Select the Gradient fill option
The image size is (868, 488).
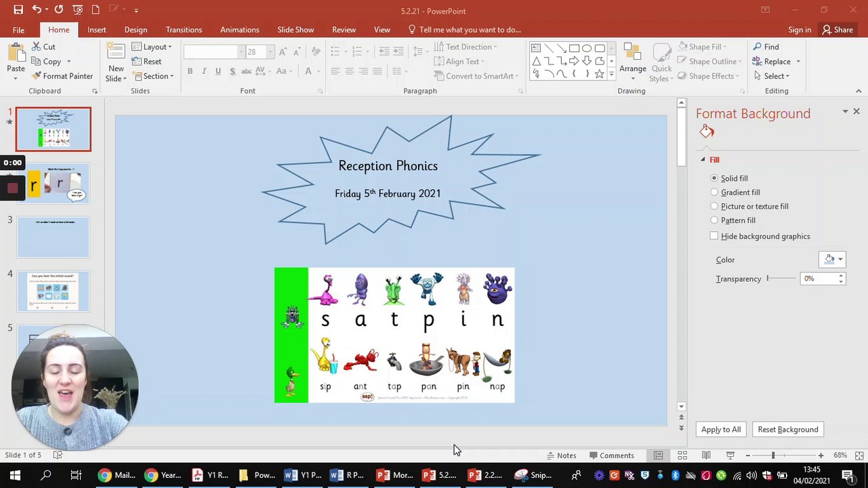point(735,192)
